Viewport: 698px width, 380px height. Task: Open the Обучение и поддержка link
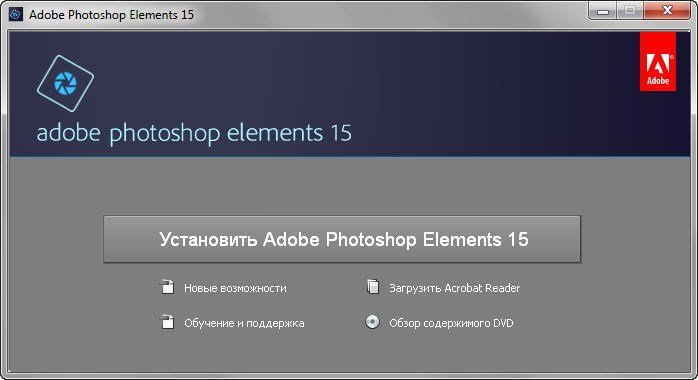(244, 323)
